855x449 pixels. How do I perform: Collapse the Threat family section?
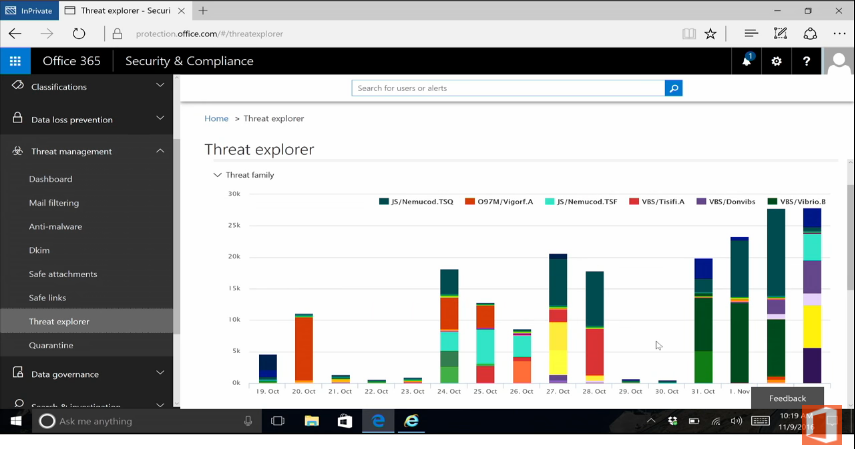pyautogui.click(x=218, y=175)
